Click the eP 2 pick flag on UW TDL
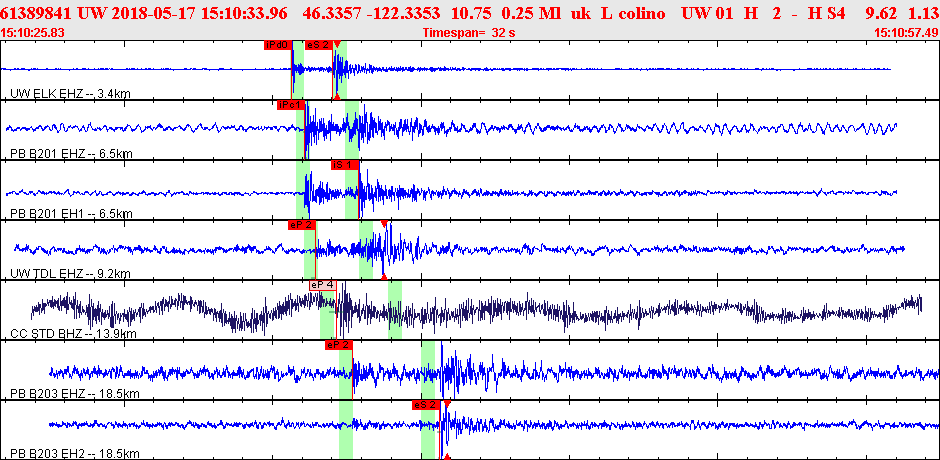This screenshot has width=940, height=460. tap(301, 225)
